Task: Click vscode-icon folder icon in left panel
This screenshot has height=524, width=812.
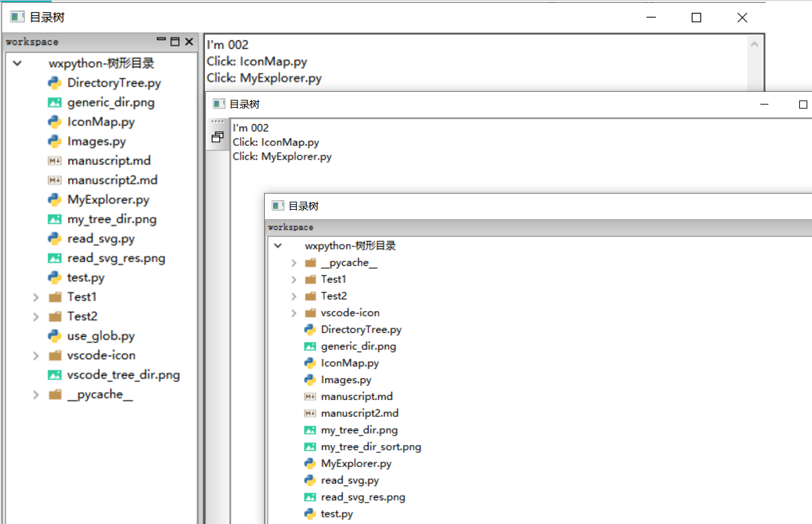Action: (54, 355)
